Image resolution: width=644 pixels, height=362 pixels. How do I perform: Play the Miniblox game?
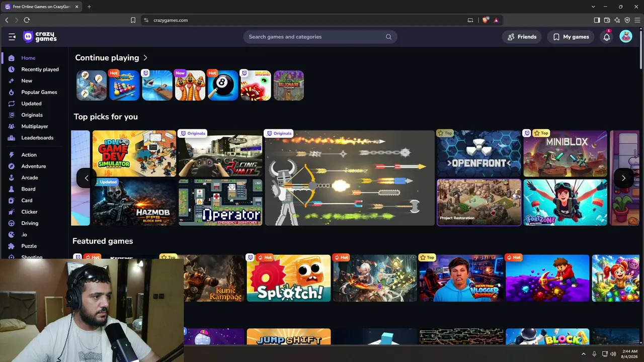[566, 153]
